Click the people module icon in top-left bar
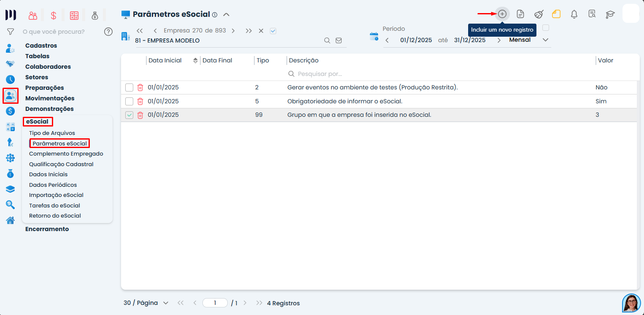The height and width of the screenshot is (315, 644). pos(33,16)
